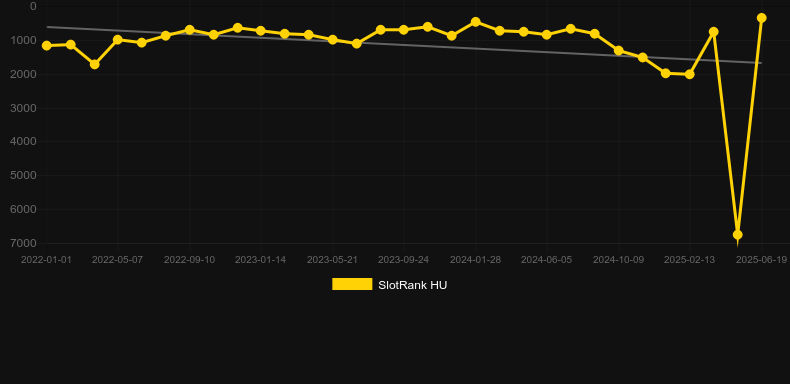Viewport: 790px width, 384px height.
Task: Click the yellow SlotRank HU legend swatch
Action: point(352,284)
